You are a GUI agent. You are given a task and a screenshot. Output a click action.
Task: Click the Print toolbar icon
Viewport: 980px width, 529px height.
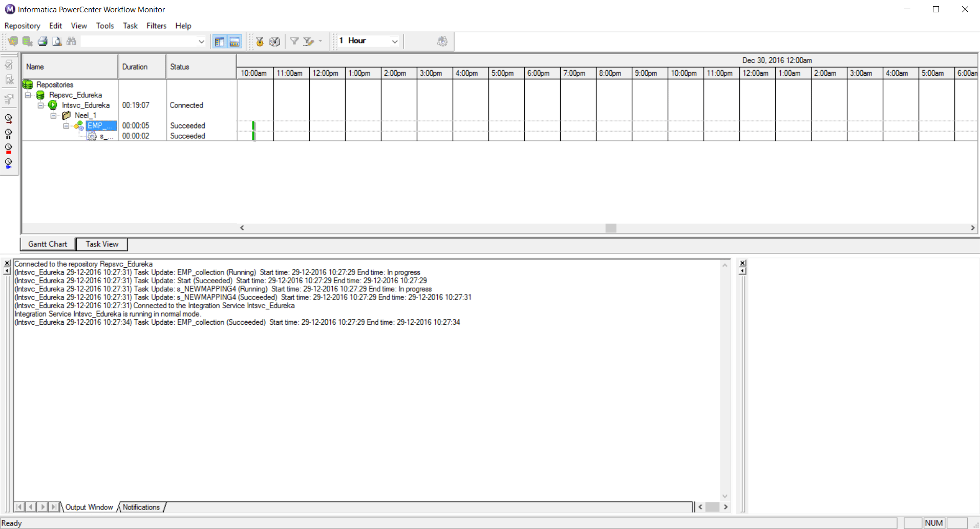42,41
